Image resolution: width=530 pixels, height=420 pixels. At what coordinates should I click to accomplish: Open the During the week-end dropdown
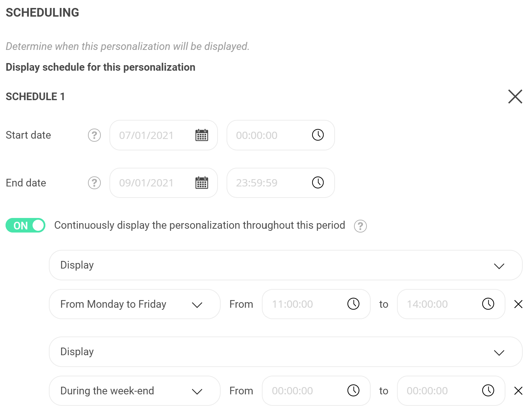(134, 391)
